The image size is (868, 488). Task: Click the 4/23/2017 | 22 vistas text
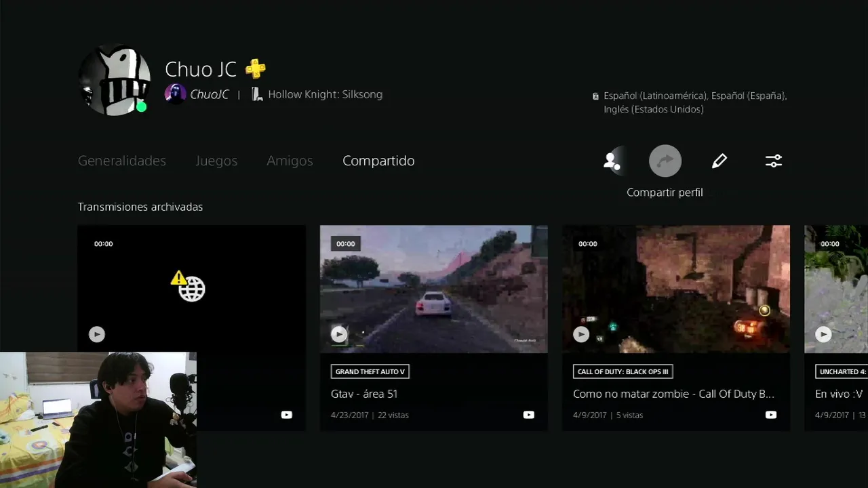click(370, 415)
